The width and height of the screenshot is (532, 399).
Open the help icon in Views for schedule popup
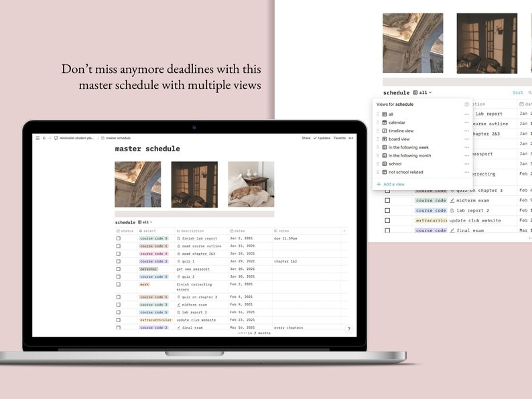tap(466, 104)
